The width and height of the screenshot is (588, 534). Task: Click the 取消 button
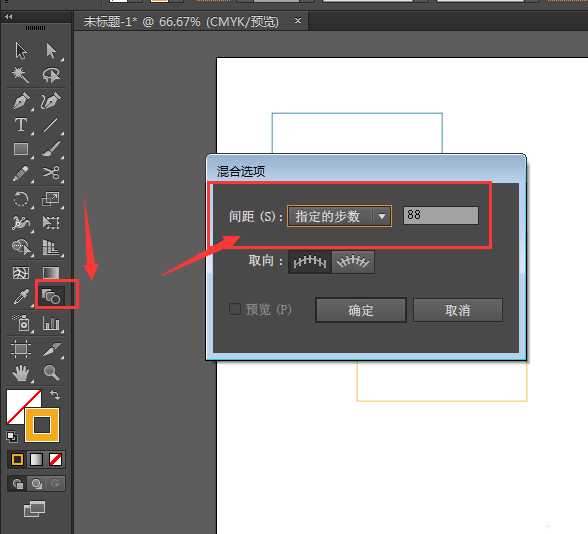pyautogui.click(x=458, y=310)
